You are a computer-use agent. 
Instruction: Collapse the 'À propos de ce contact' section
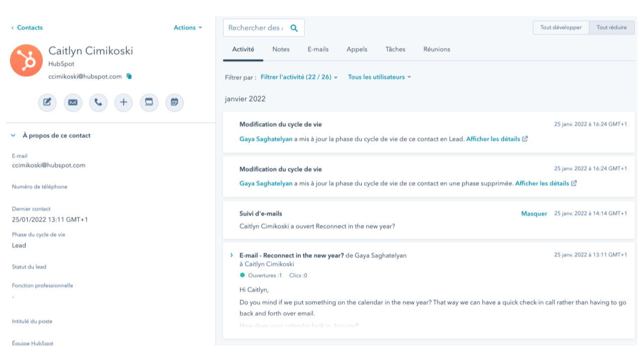tap(13, 135)
